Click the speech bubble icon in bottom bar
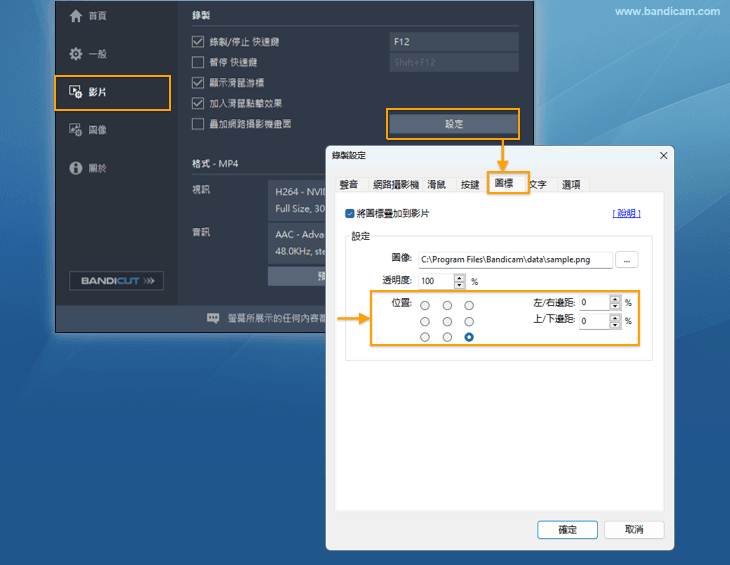This screenshot has width=730, height=565. click(213, 318)
